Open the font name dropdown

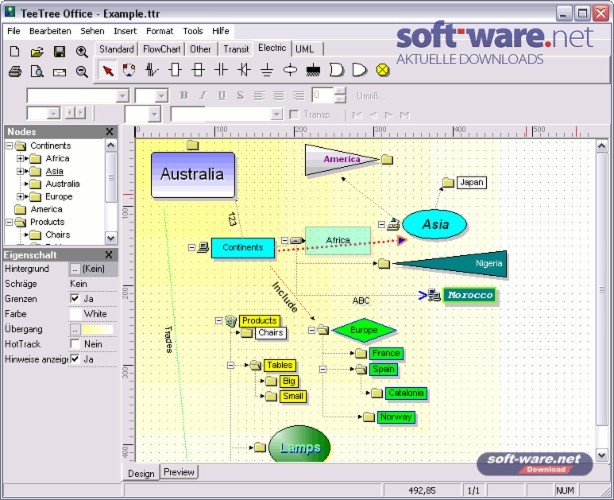point(123,96)
